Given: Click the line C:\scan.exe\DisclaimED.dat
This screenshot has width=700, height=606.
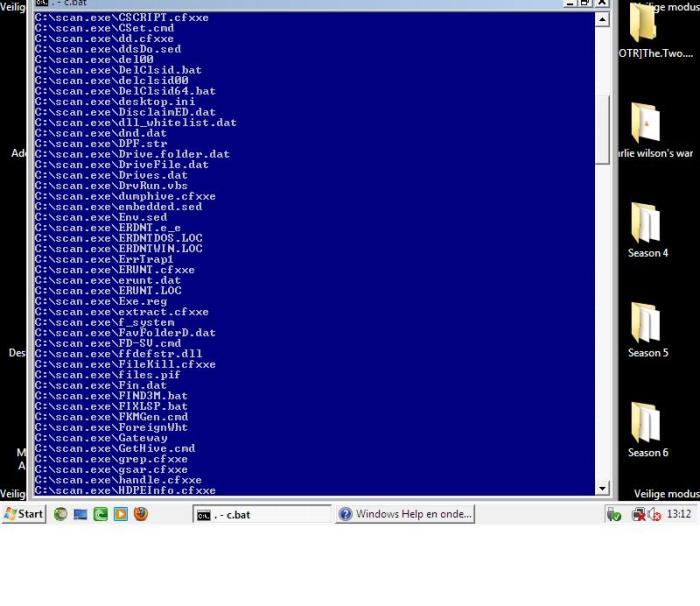Looking at the screenshot, I should [x=125, y=112].
